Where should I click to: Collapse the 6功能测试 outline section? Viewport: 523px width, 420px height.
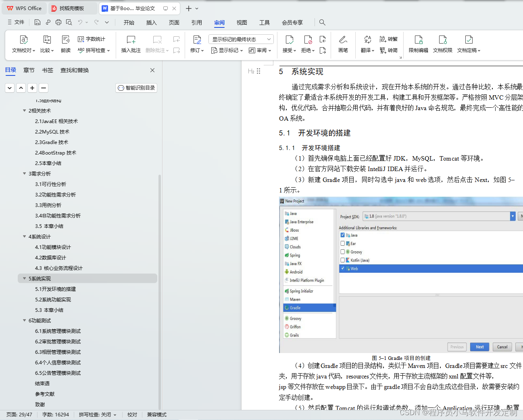[x=25, y=320]
